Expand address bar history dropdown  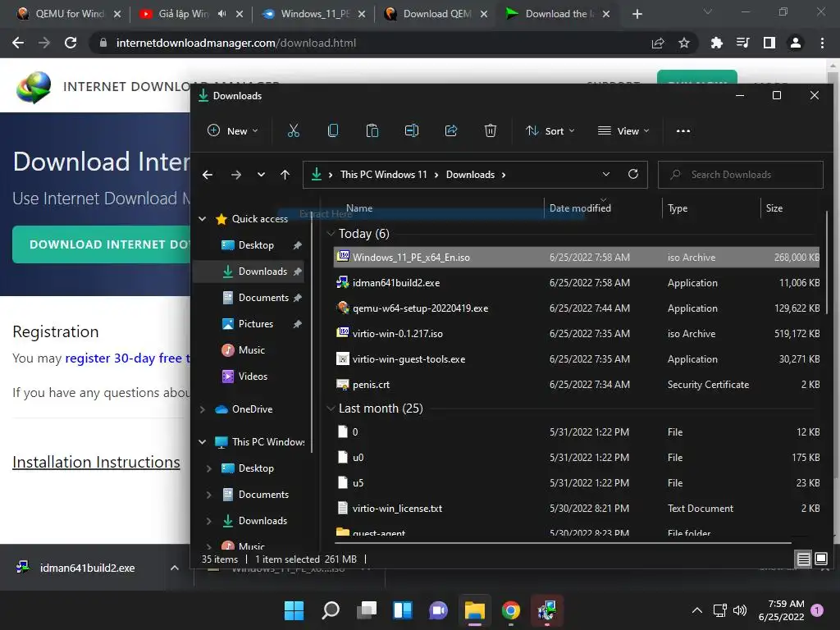click(606, 174)
